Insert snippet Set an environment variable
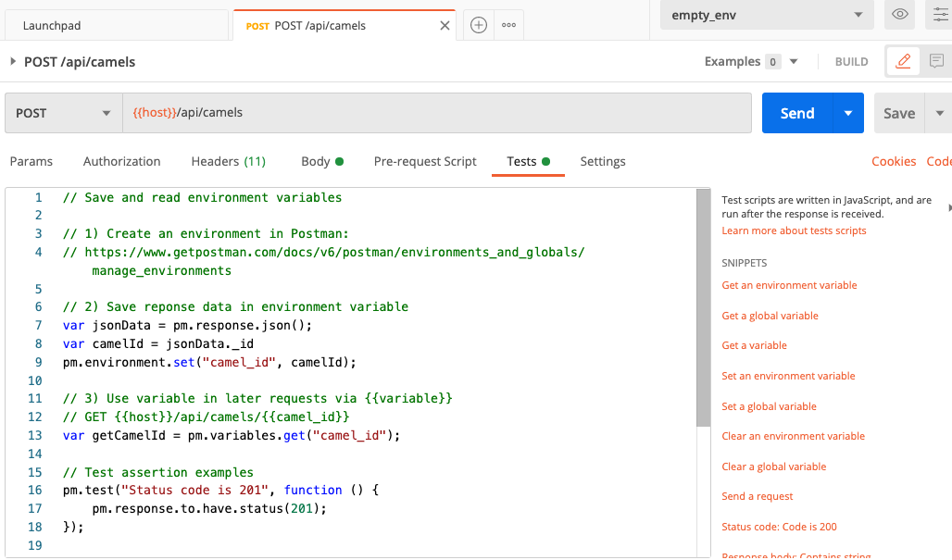 tap(788, 376)
